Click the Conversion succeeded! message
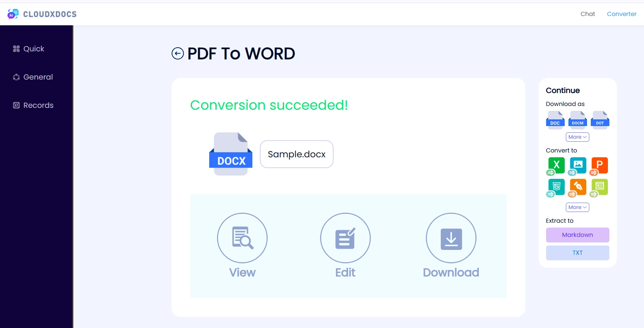 [x=269, y=105]
